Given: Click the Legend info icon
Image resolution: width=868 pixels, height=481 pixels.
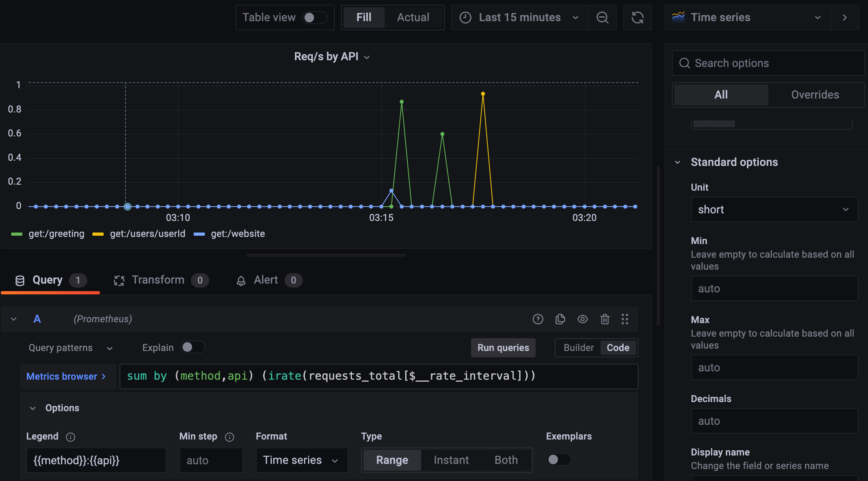Looking at the screenshot, I should point(71,437).
